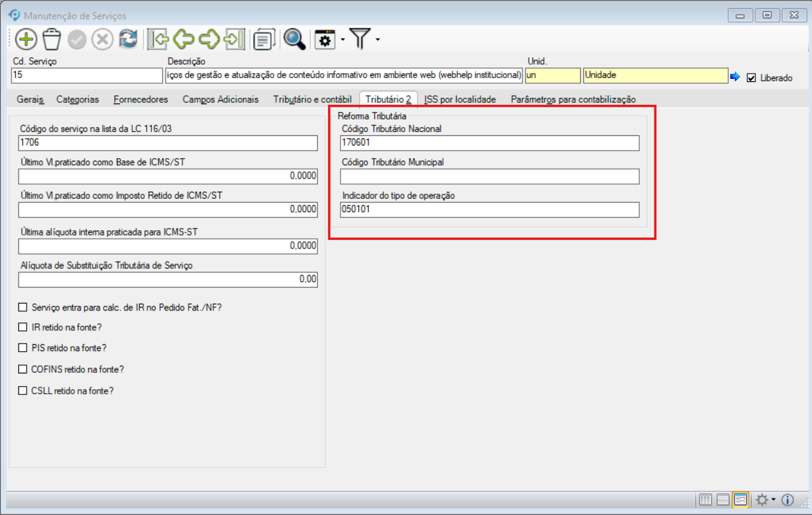
Task: Enable IR retido na fonte checkbox
Action: click(24, 328)
